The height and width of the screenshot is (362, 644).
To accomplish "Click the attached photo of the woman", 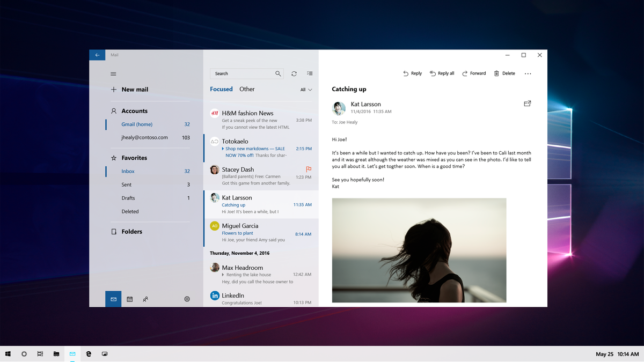I will [x=419, y=250].
